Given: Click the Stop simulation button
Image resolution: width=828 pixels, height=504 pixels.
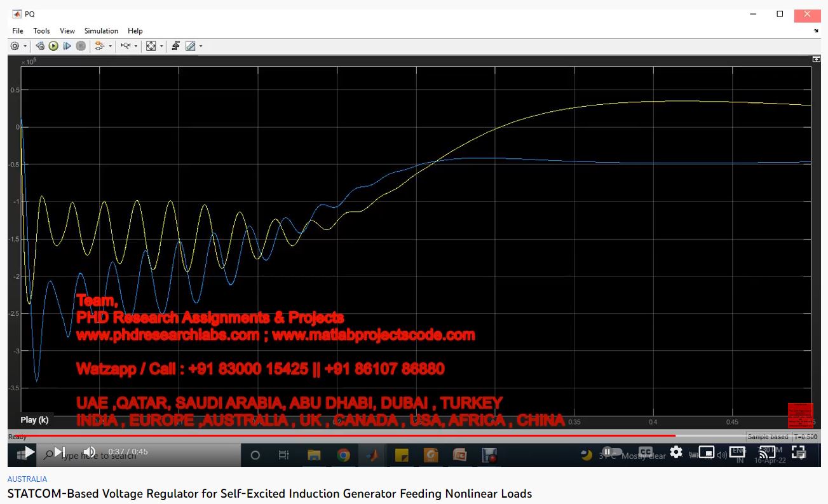Looking at the screenshot, I should (x=81, y=46).
